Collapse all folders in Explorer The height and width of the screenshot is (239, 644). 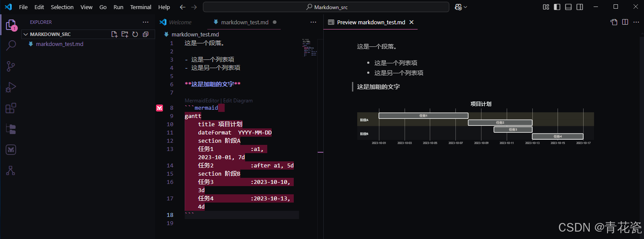pos(146,34)
